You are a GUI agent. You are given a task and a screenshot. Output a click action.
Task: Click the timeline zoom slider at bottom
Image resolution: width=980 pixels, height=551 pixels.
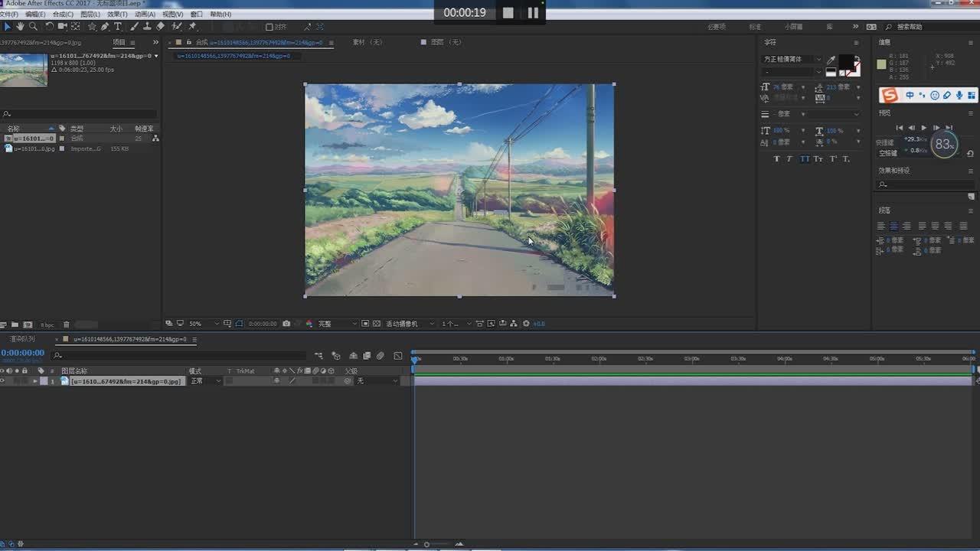426,544
